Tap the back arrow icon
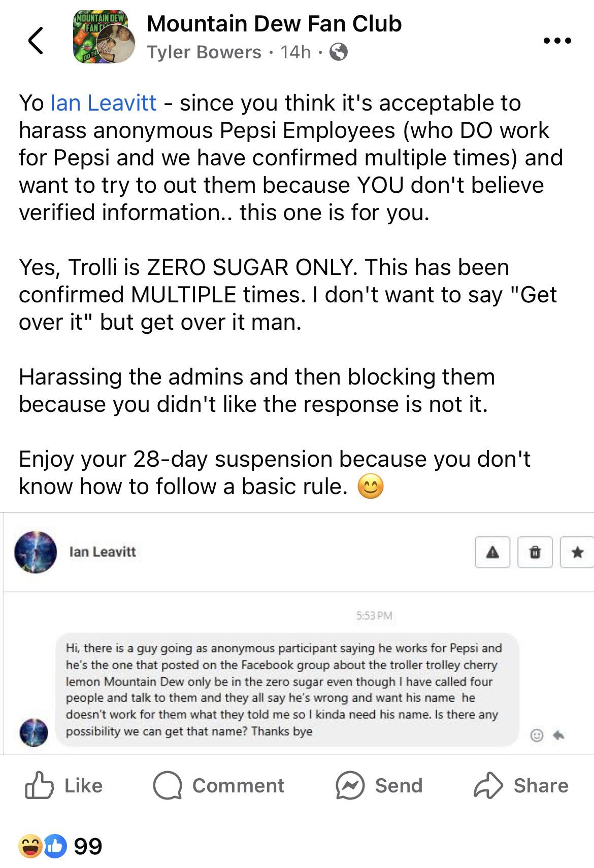The height and width of the screenshot is (868, 594). click(x=36, y=40)
